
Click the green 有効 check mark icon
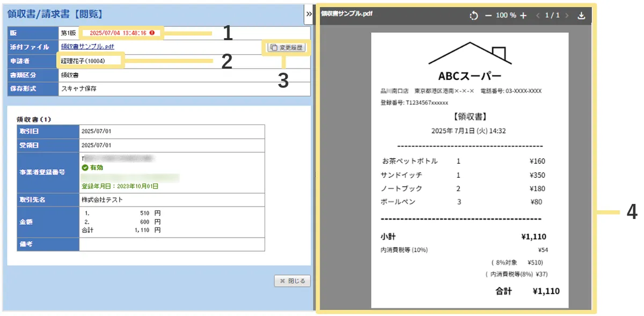[85, 168]
